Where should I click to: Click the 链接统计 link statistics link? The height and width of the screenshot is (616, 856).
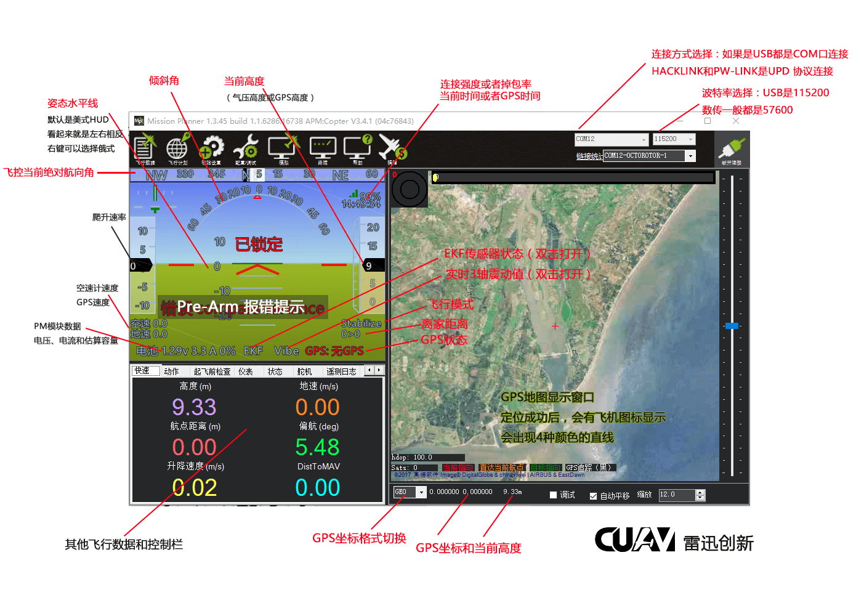tap(589, 156)
